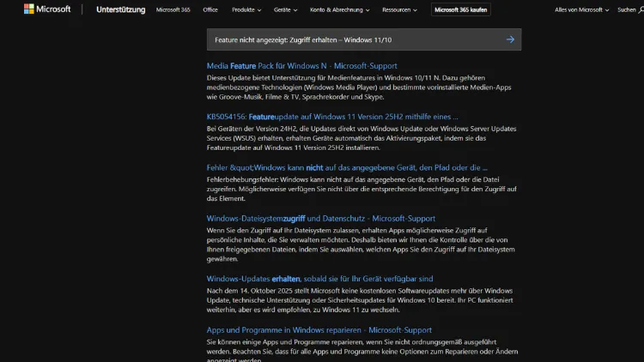
Task: Click the Microsoft 365 kaufen button
Action: point(460,9)
